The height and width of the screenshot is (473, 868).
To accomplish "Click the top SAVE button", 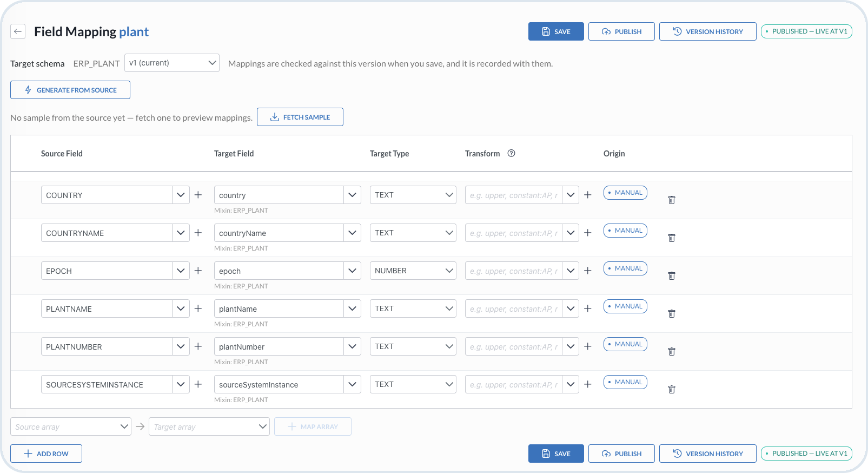I will coord(556,31).
